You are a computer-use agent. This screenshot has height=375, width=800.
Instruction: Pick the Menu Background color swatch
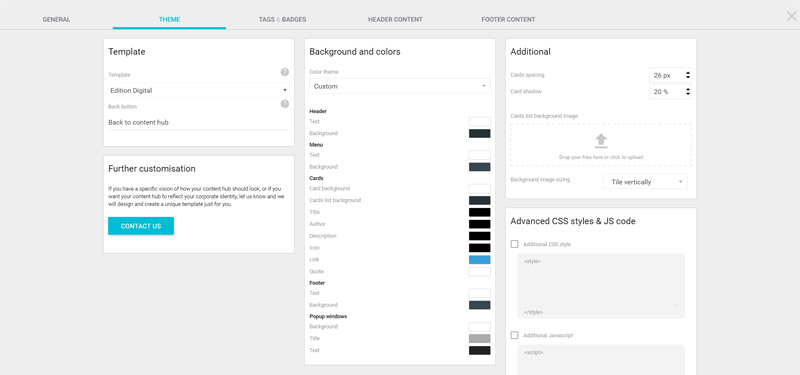coord(480,167)
